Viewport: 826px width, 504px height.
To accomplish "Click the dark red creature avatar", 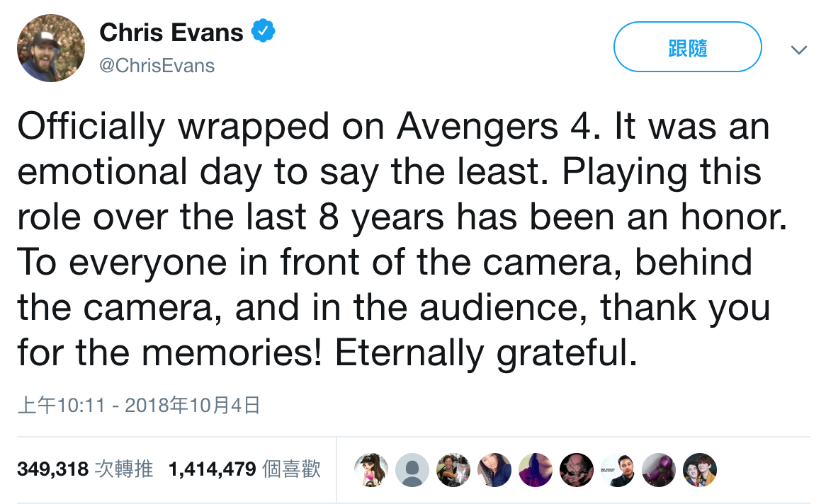I will click(x=576, y=469).
